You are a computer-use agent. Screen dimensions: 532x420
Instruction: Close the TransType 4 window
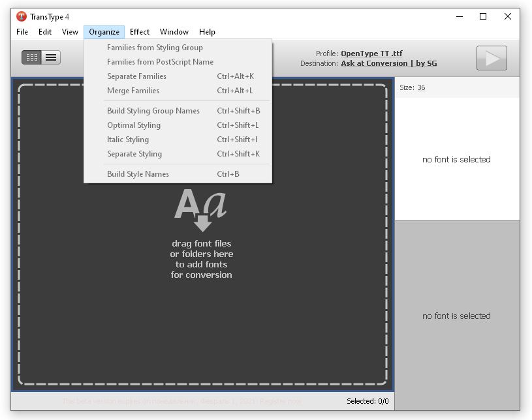[508, 16]
